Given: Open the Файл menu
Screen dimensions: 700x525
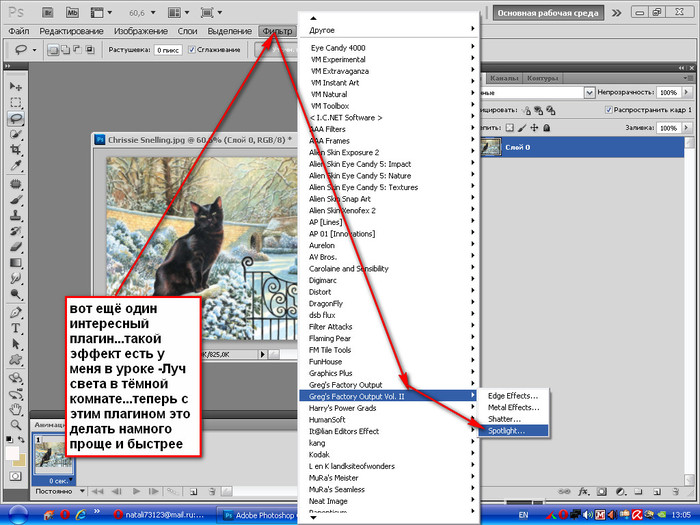Looking at the screenshot, I should coord(19,31).
